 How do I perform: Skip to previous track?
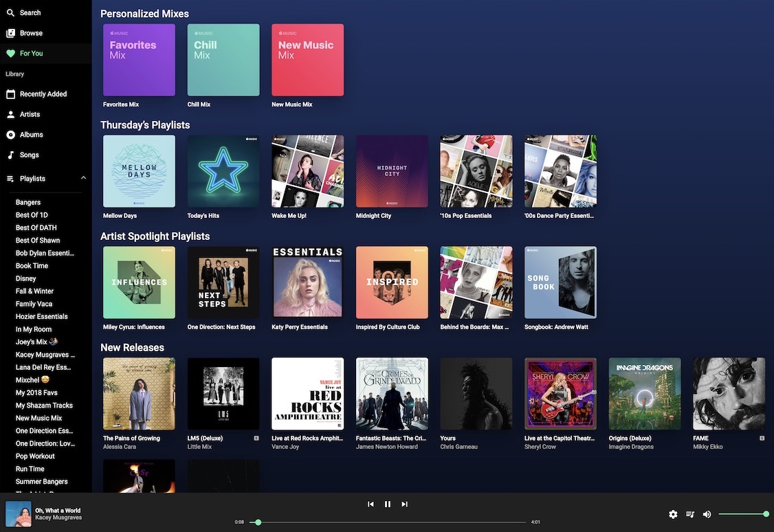coord(371,504)
